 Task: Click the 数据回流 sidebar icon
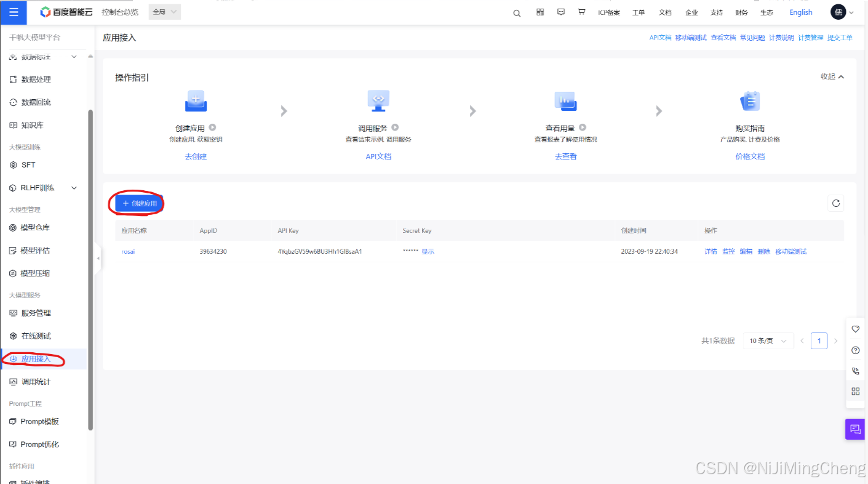coord(14,102)
